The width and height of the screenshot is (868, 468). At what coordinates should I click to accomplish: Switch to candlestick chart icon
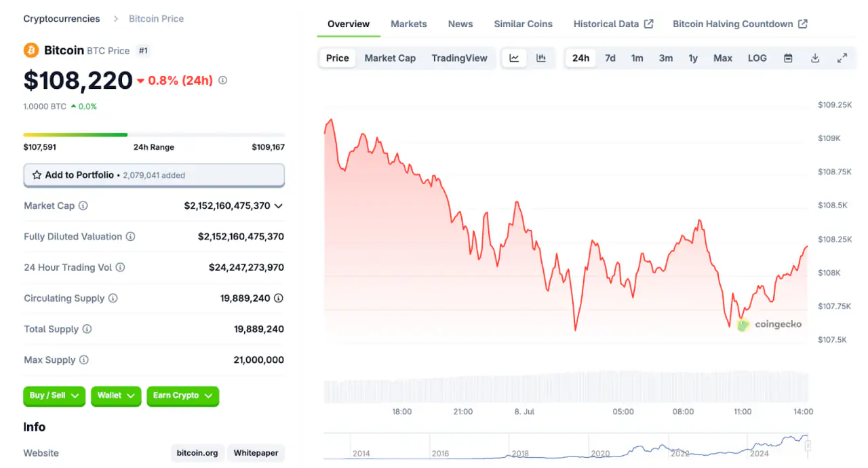click(541, 58)
